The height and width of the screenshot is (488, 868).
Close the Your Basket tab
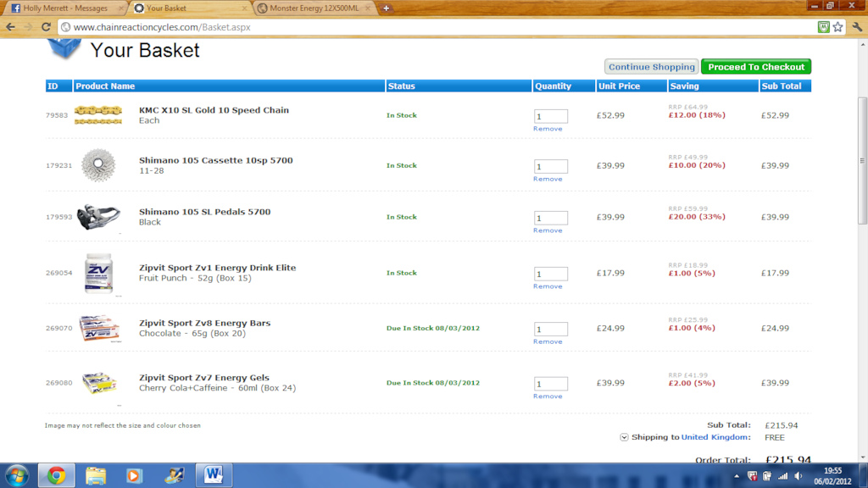click(x=245, y=8)
